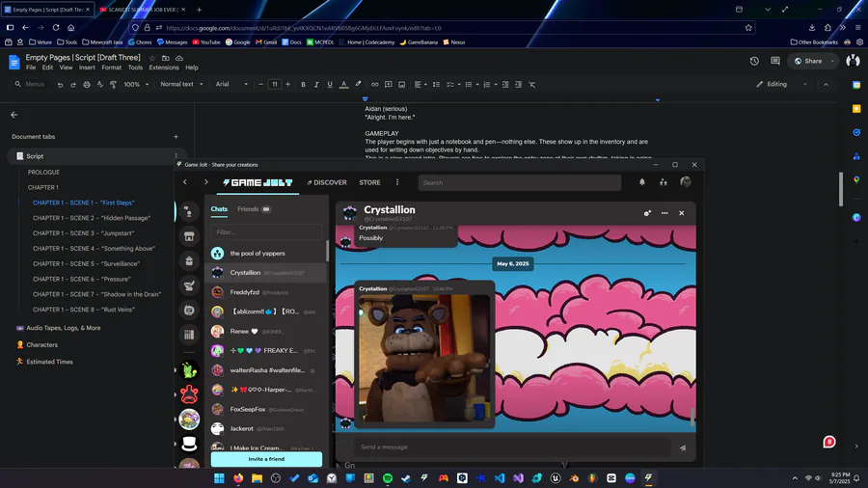Toggle bold formatting in Google Docs toolbar
The height and width of the screenshot is (488, 868).
coord(303,84)
